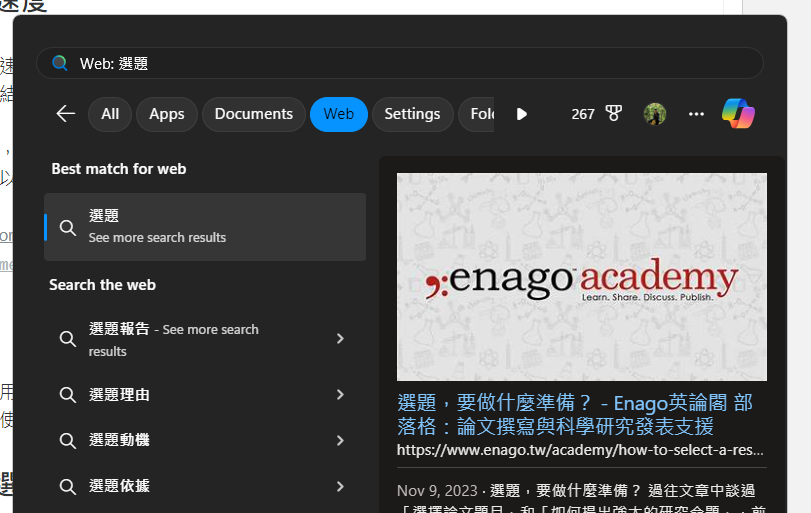811x513 pixels.
Task: Click the magnifier icon beside 選題動機
Action: pos(68,441)
